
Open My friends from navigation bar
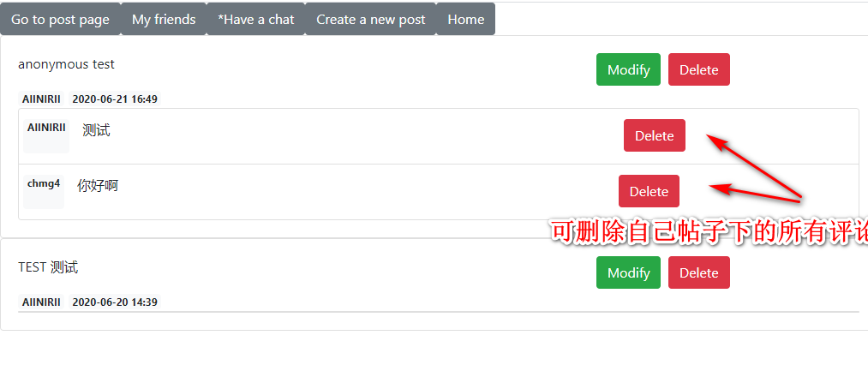click(164, 20)
